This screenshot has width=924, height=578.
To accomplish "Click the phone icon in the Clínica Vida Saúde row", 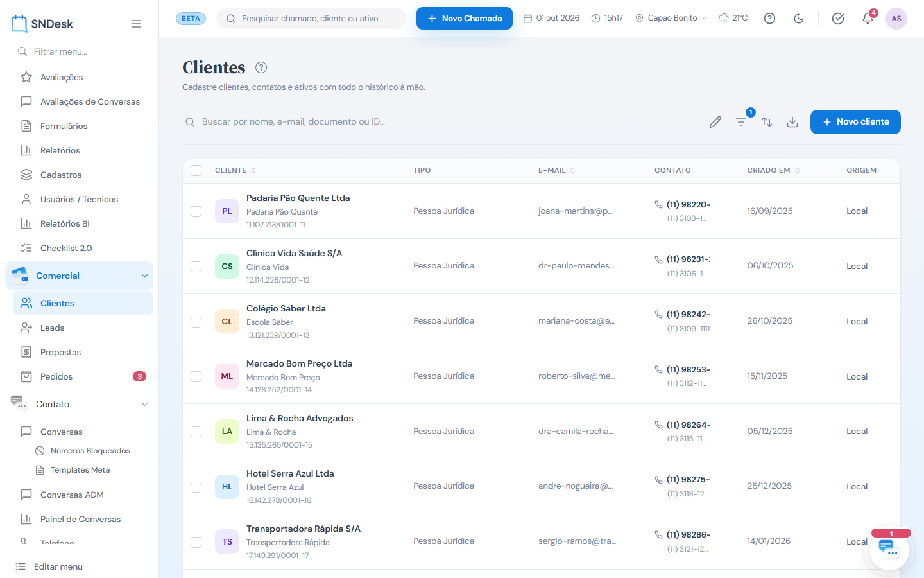I will click(x=658, y=259).
